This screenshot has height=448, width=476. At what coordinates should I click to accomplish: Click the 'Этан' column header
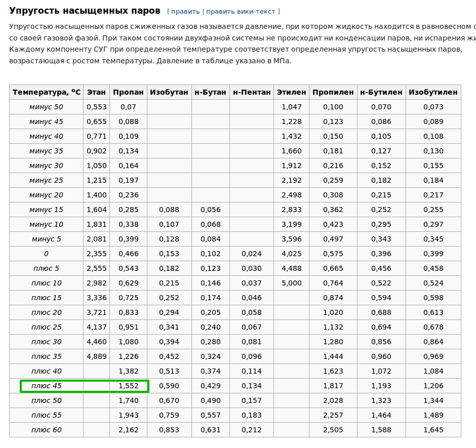(x=96, y=92)
